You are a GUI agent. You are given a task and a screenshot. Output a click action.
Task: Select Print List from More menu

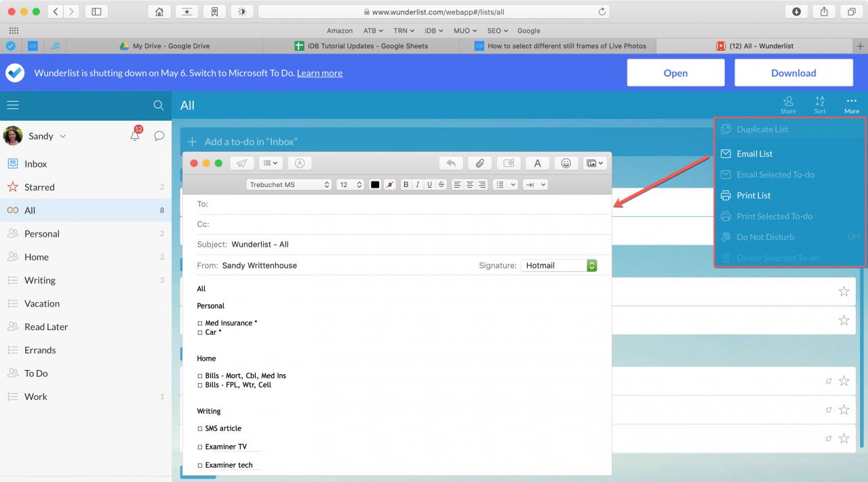click(x=753, y=195)
